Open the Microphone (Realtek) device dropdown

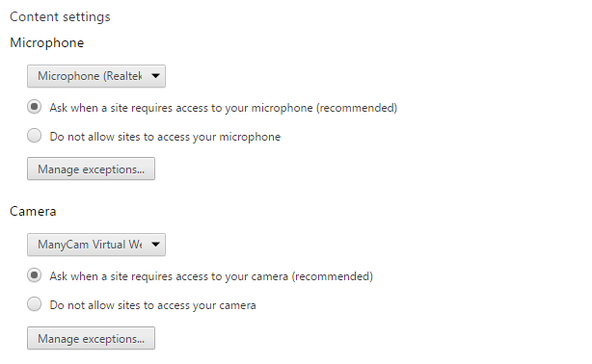[96, 76]
